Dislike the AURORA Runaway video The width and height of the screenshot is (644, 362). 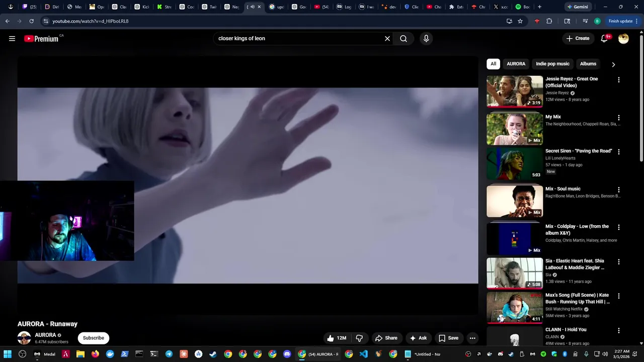pyautogui.click(x=359, y=338)
